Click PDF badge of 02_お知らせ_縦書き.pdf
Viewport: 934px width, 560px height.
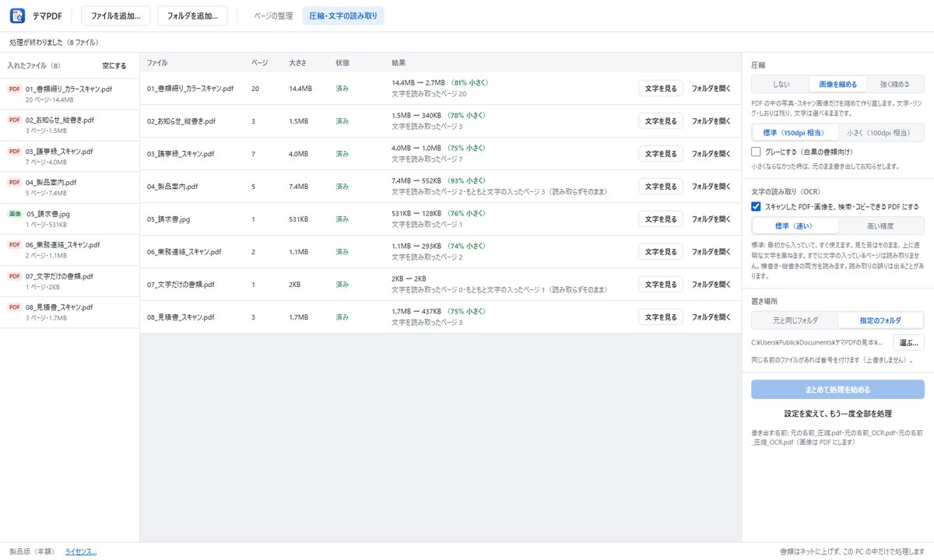pos(14,121)
